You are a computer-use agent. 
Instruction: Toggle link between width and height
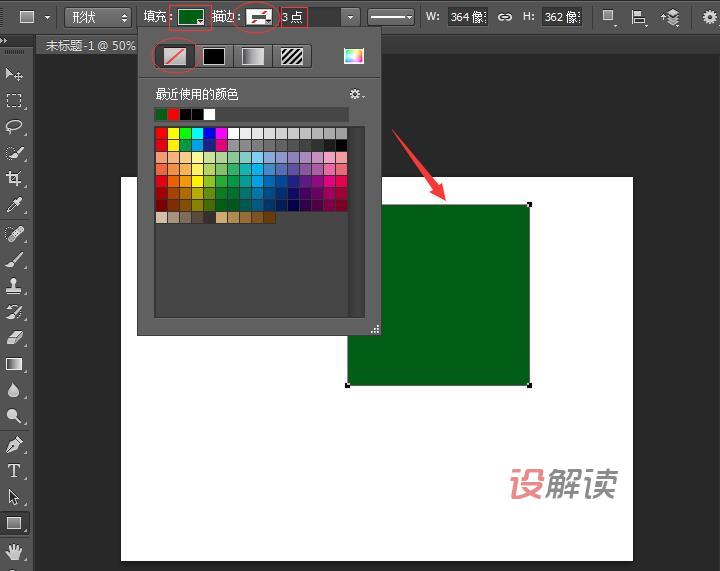tap(505, 17)
